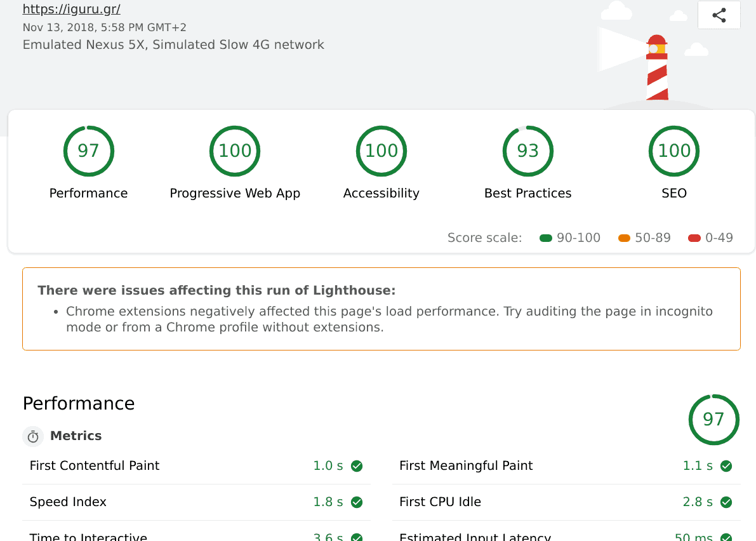
Task: Open the https://iguru.gr/ link
Action: (x=71, y=10)
